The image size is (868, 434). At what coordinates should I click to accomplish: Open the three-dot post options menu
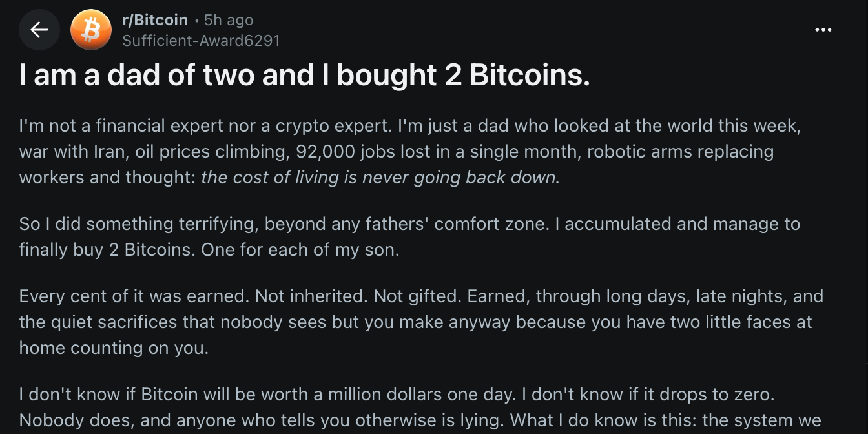coord(823,30)
